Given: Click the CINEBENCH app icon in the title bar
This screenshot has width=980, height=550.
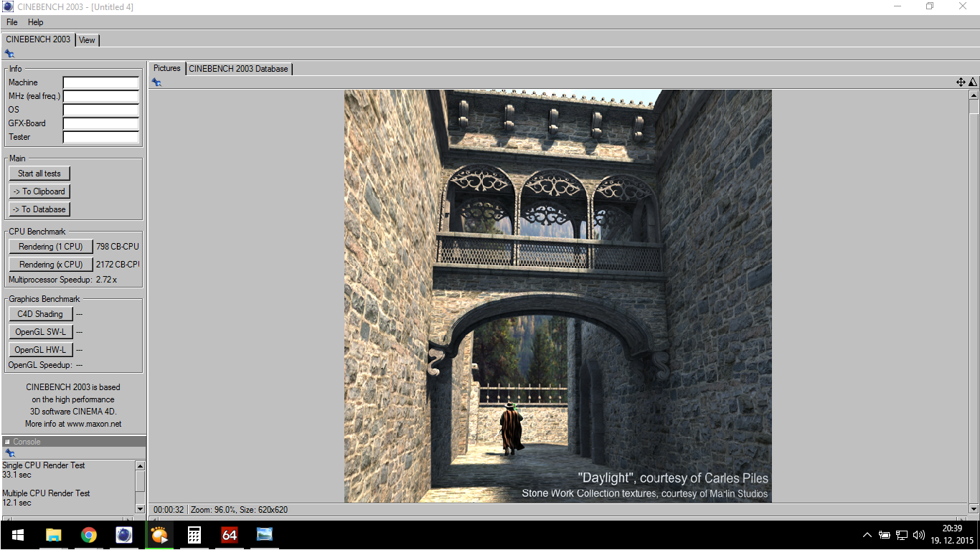Looking at the screenshot, I should 8,6.
